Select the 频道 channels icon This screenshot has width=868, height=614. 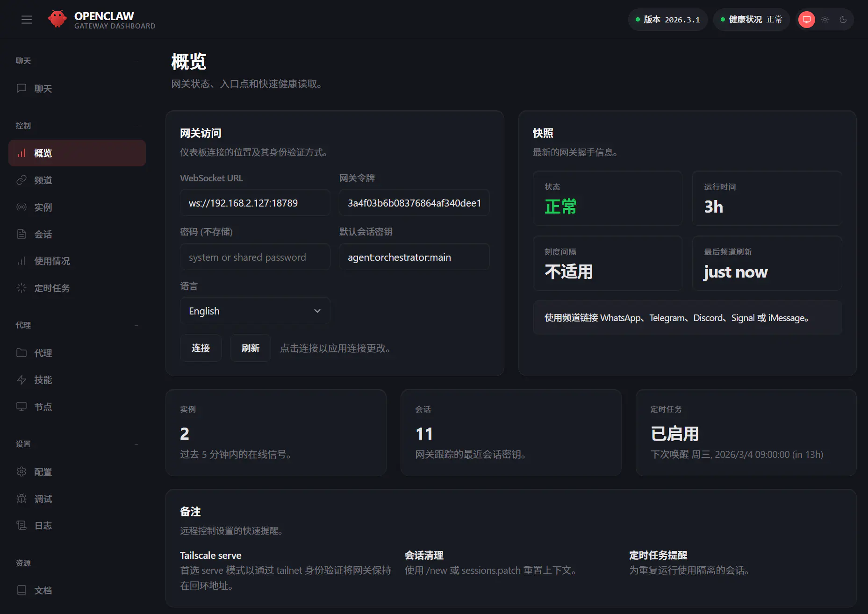tap(43, 180)
